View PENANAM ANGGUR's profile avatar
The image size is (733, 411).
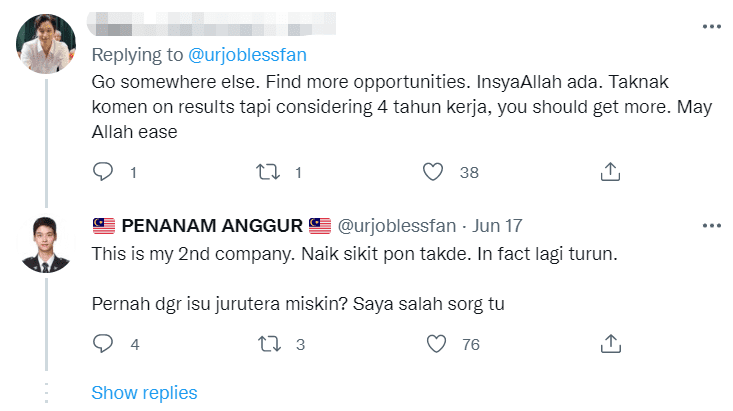tap(46, 244)
